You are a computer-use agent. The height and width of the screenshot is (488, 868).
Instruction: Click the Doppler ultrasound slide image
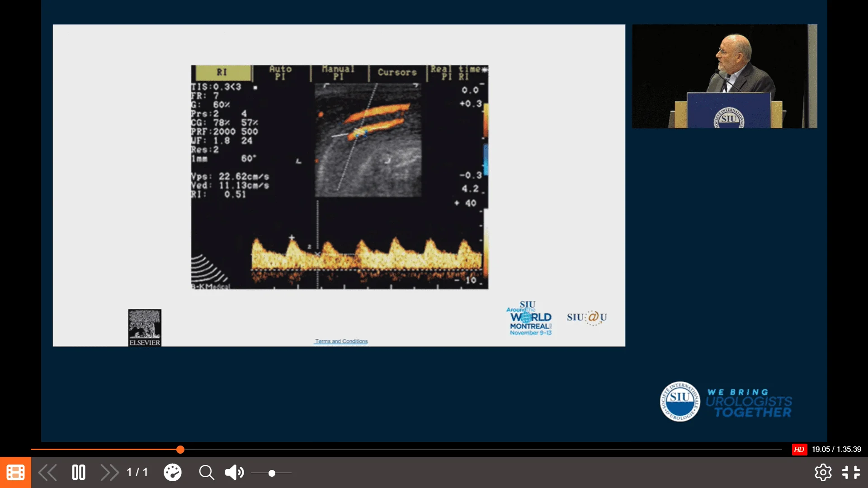tap(340, 177)
